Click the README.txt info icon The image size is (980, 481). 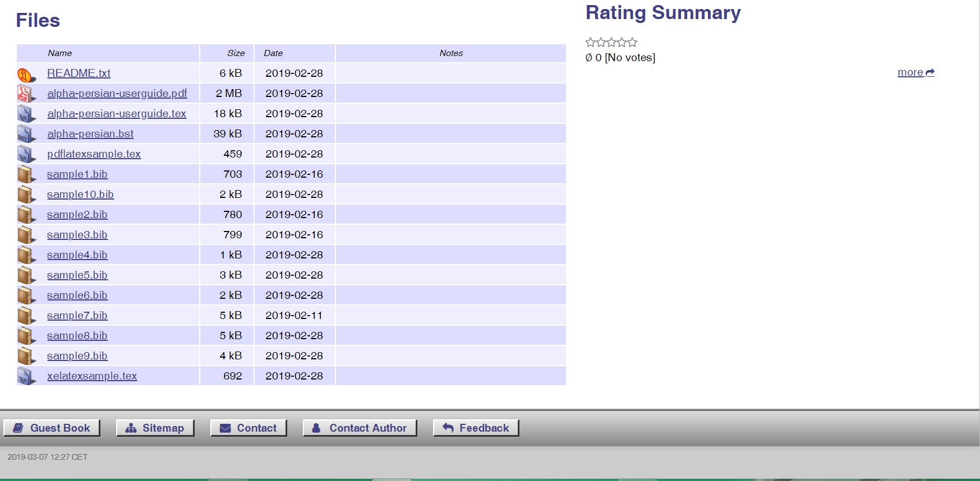25,74
